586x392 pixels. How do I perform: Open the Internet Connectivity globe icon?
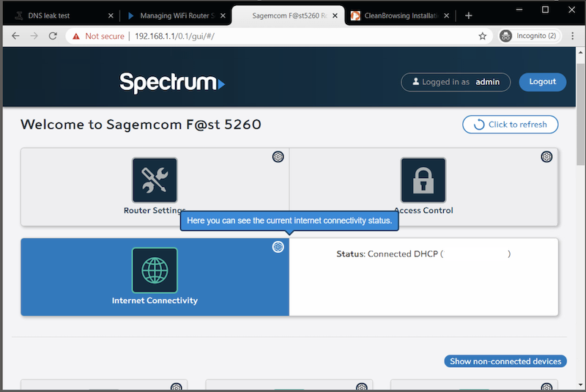(x=155, y=270)
